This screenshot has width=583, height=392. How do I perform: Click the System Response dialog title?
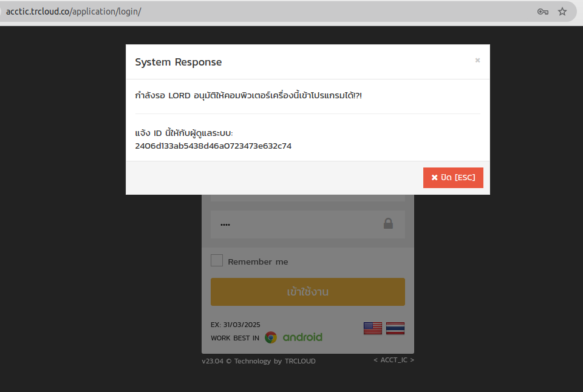click(178, 62)
